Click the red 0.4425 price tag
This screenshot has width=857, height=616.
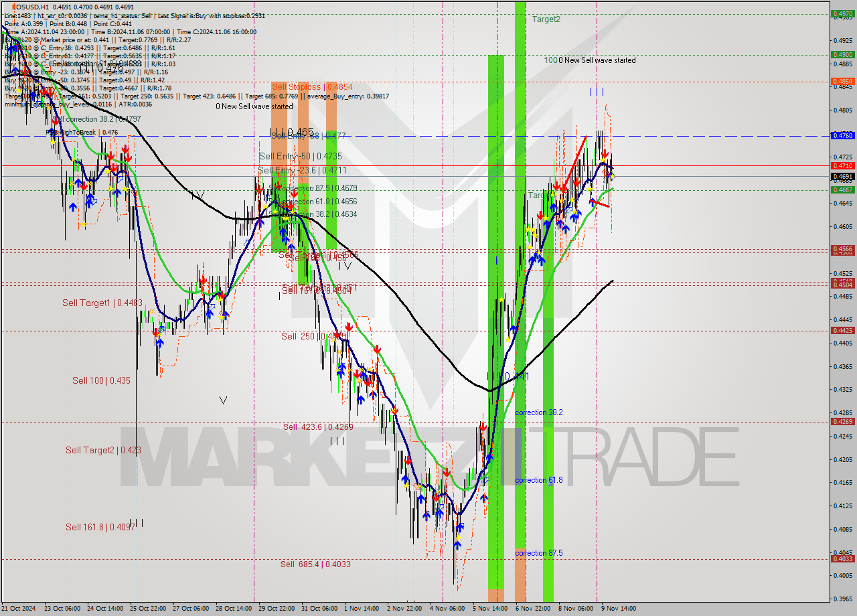(842, 331)
